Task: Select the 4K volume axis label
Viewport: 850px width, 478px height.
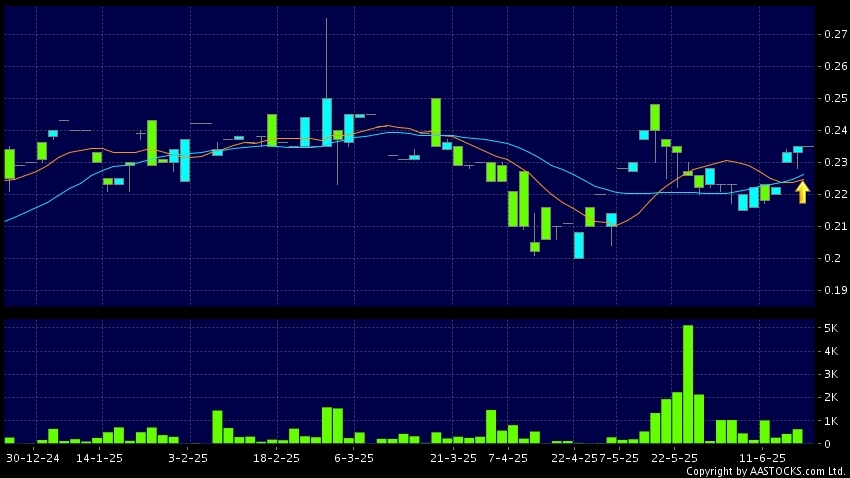Action: 830,351
